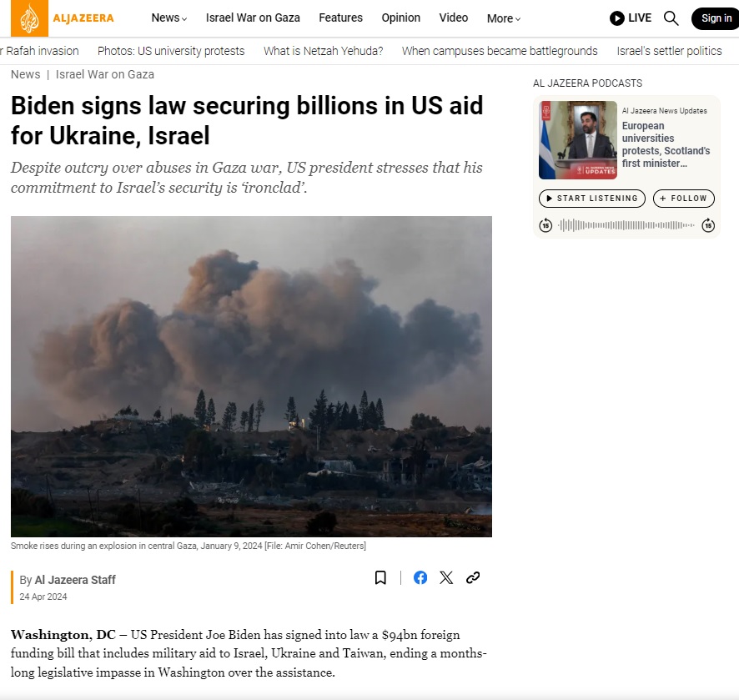Expand the More dropdown menu
Screen dimensions: 739x700
503,18
